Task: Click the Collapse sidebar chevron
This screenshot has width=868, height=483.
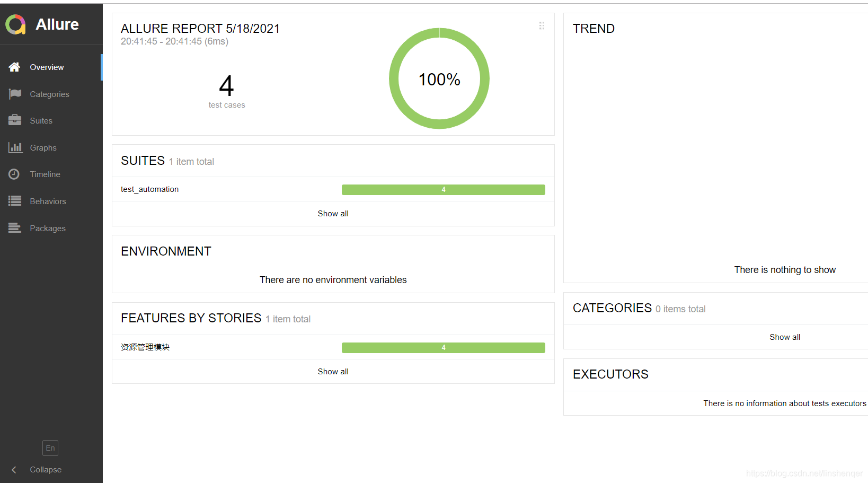Action: point(14,470)
